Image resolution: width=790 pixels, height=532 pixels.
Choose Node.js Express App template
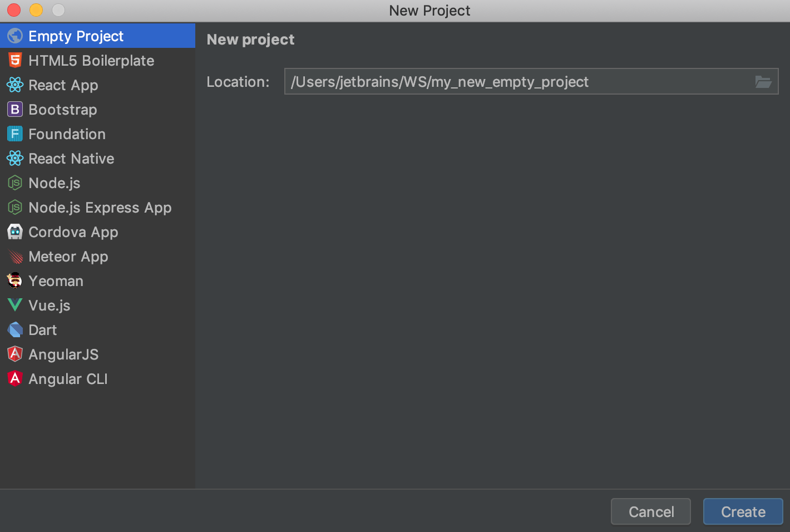coord(97,208)
